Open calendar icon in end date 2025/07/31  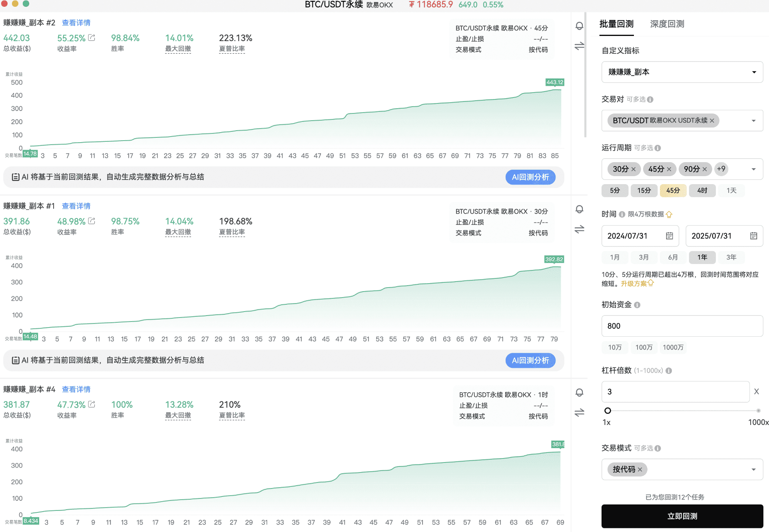(x=753, y=236)
